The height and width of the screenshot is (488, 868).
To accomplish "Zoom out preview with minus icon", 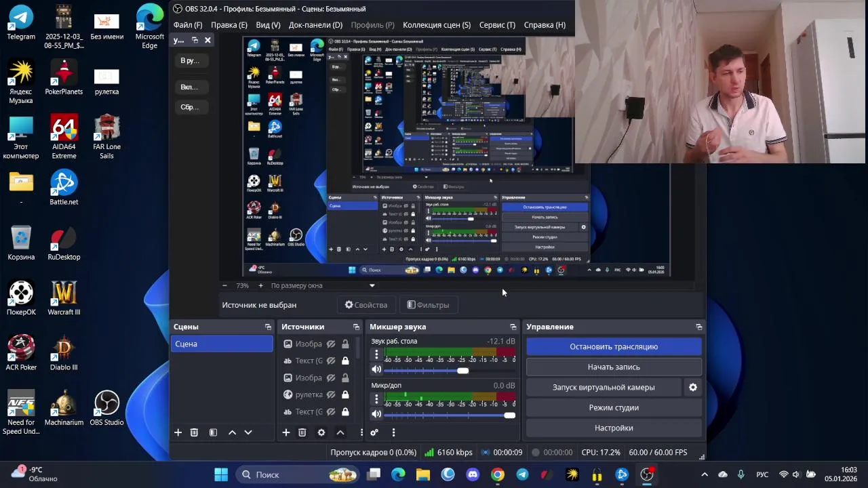I will coord(224,285).
